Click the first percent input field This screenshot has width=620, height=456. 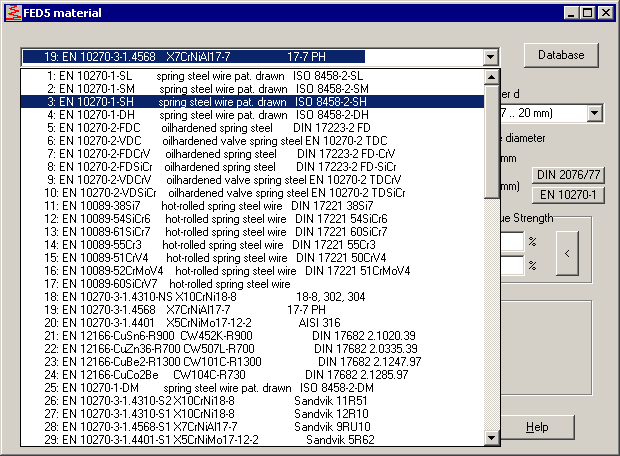tap(512, 242)
